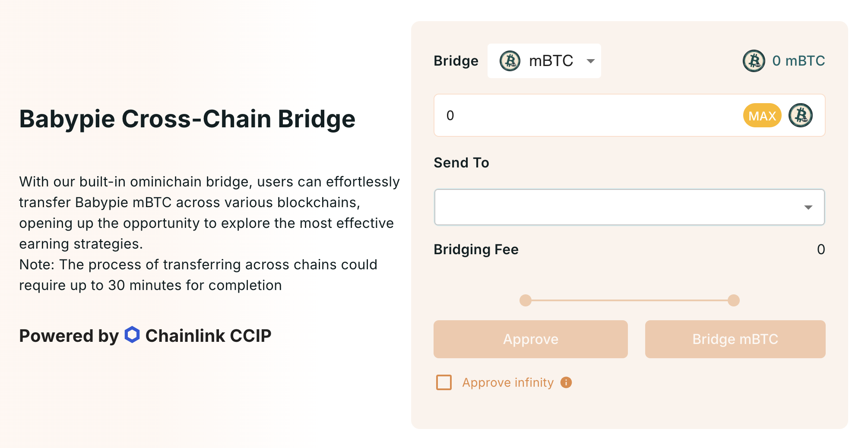This screenshot has width=868, height=448.
Task: Click the coin icon inside amount field
Action: 800,115
